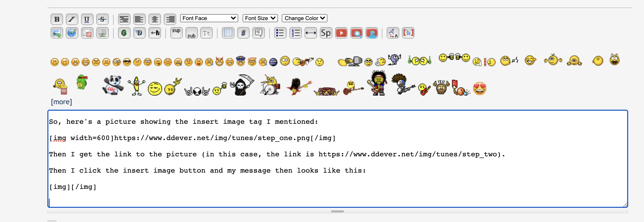Apply bold formatting with the B button
The height and width of the screenshot is (222, 644).
(x=57, y=19)
